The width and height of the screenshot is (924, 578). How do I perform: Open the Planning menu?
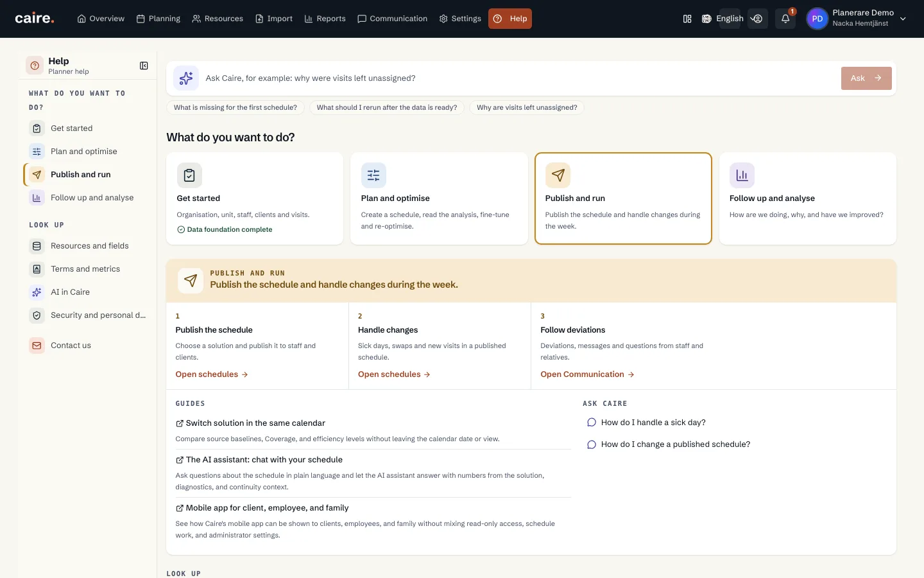158,19
